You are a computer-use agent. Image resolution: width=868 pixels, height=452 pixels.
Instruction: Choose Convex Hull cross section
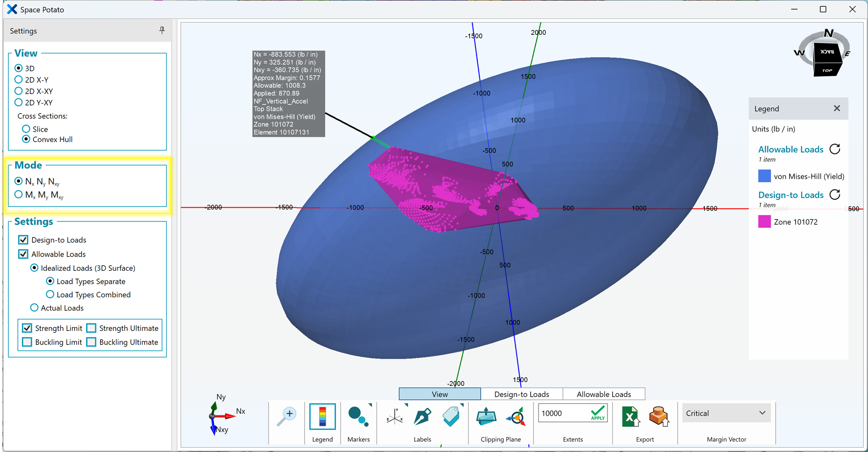26,139
